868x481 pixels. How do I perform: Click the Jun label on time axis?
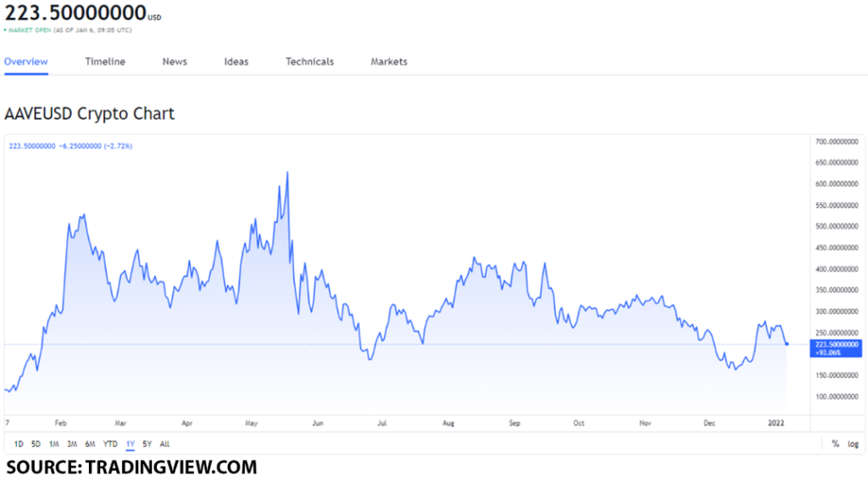click(x=318, y=423)
